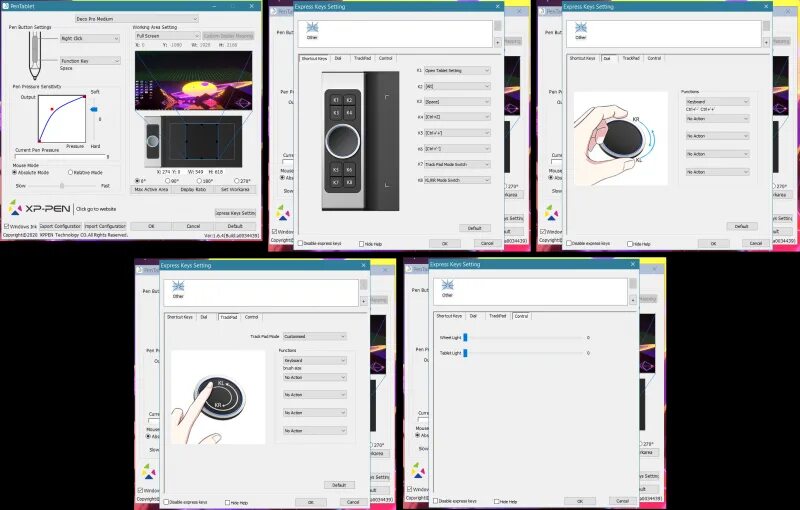Open the K1 'Open Tablet Setting' dropdown
800x510 pixels.
coord(457,70)
